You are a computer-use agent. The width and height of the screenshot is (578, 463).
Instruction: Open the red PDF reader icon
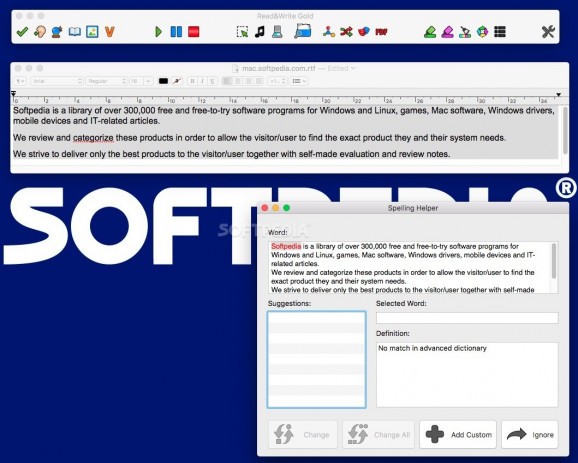click(x=381, y=32)
